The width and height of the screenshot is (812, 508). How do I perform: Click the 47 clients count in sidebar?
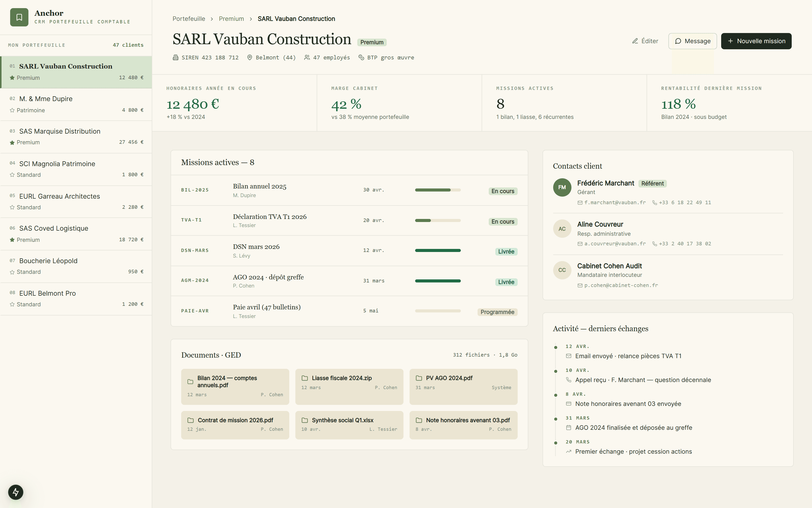tap(128, 45)
